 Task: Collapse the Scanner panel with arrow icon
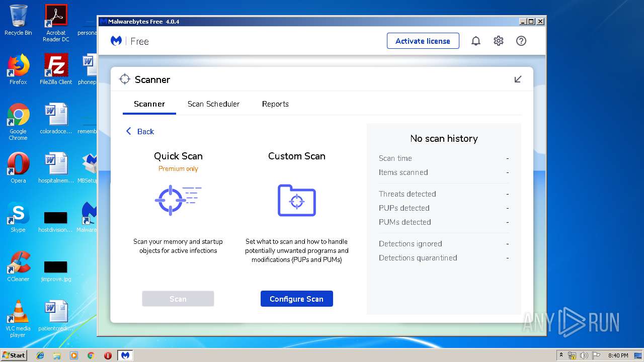pyautogui.click(x=518, y=79)
